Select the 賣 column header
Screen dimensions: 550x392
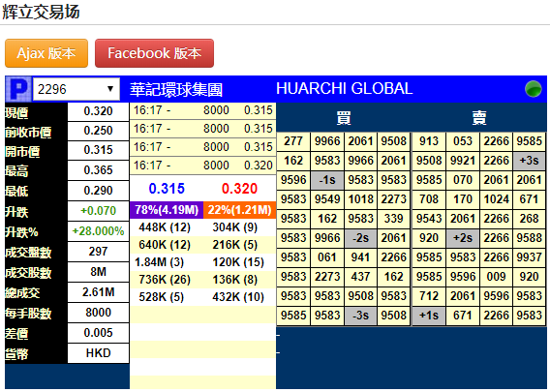click(x=479, y=118)
